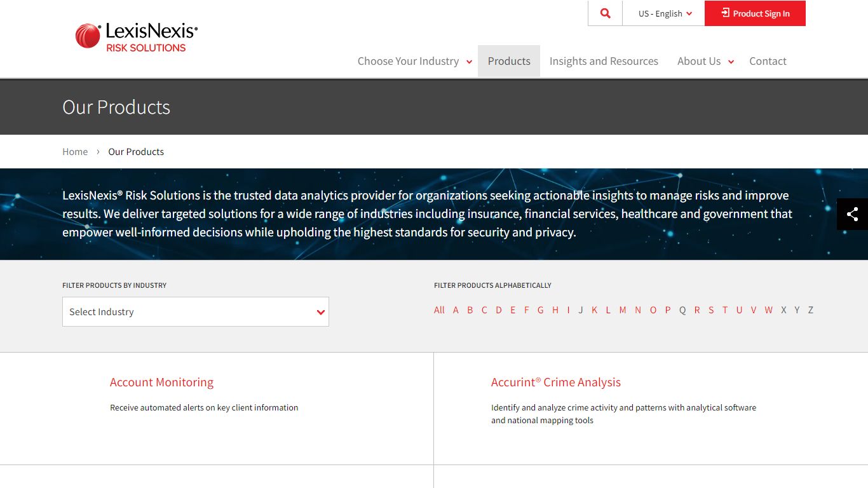
Task: Click 'Receive automated alerts on key client information'
Action: point(204,407)
